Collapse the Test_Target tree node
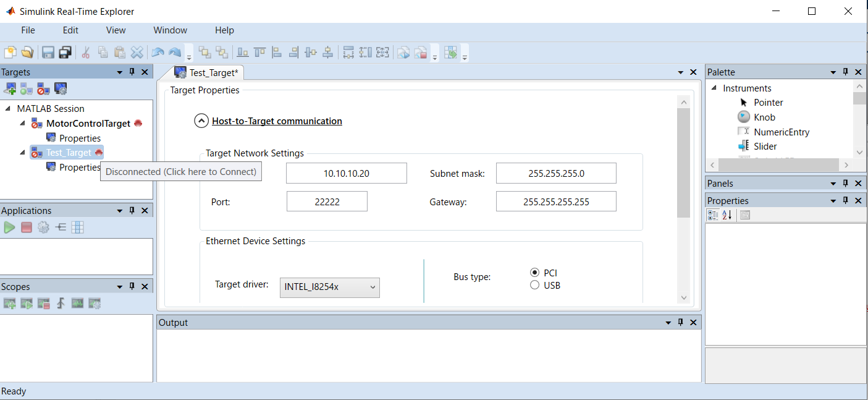Screen dimensions: 868x400 (23, 153)
